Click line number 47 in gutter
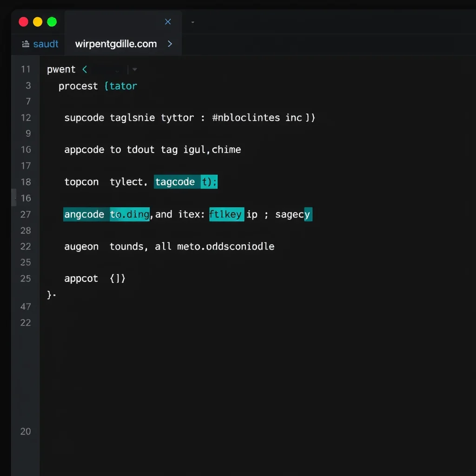This screenshot has width=476, height=476. [x=26, y=307]
